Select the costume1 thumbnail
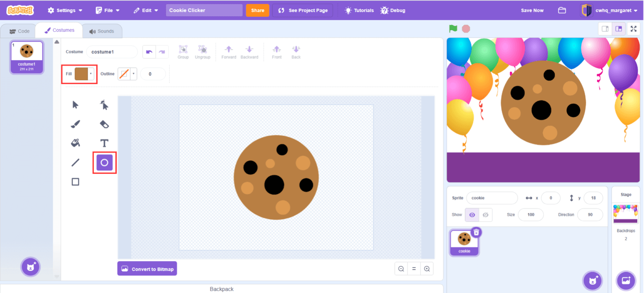This screenshot has width=644, height=293. pos(27,57)
